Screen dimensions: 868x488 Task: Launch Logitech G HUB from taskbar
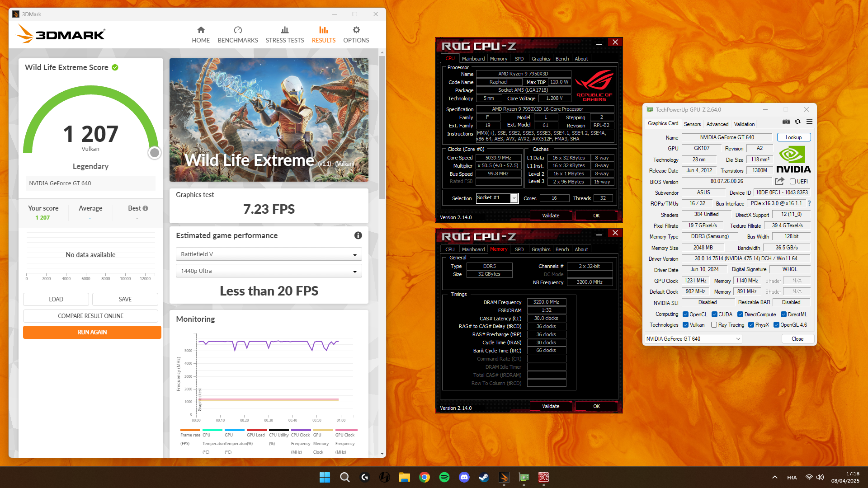click(365, 477)
